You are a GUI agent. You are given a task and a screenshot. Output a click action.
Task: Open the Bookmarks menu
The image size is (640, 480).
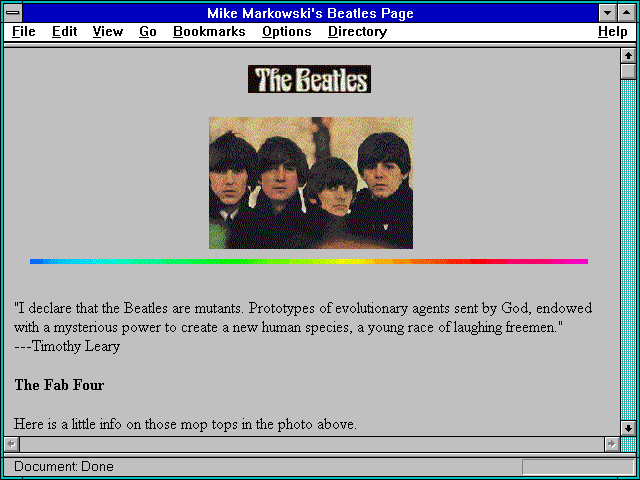point(209,32)
